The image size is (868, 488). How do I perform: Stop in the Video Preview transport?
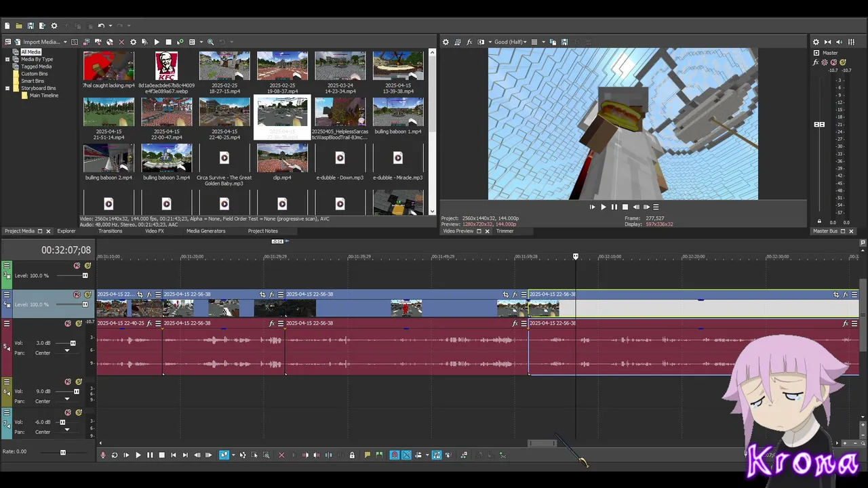coord(625,207)
